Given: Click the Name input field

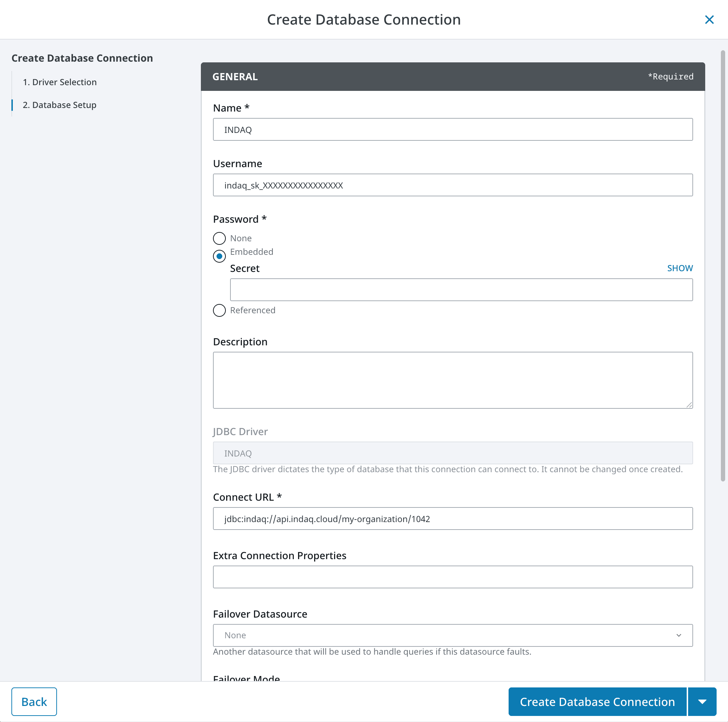Looking at the screenshot, I should click(453, 129).
